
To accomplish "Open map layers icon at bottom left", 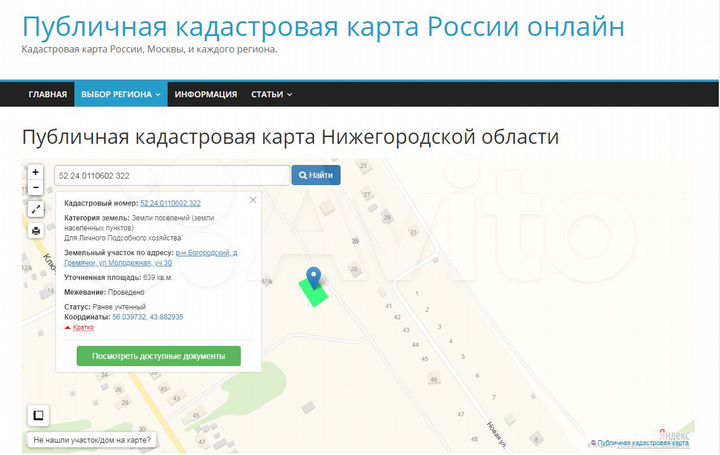I will click(39, 416).
